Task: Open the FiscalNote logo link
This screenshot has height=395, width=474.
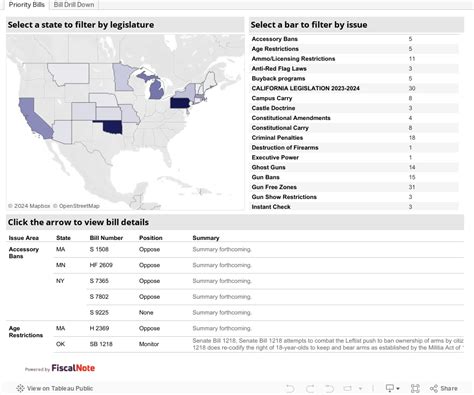Action: 73,368
